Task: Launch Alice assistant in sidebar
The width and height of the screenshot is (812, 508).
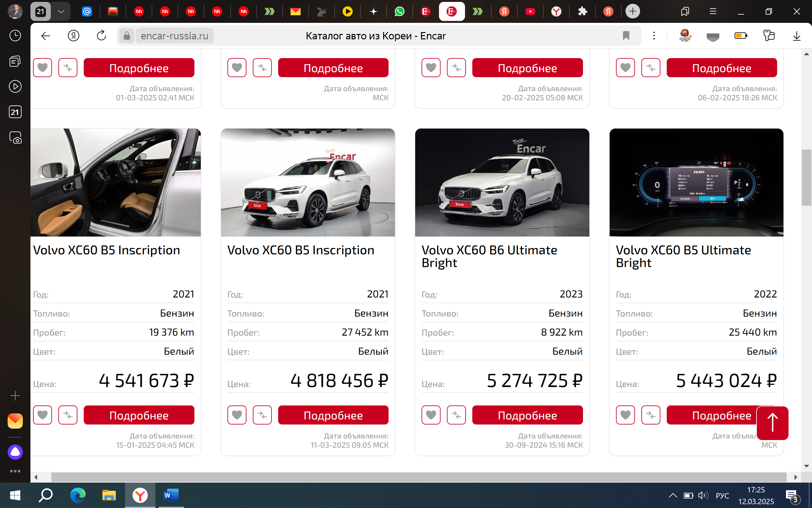Action: tap(15, 452)
